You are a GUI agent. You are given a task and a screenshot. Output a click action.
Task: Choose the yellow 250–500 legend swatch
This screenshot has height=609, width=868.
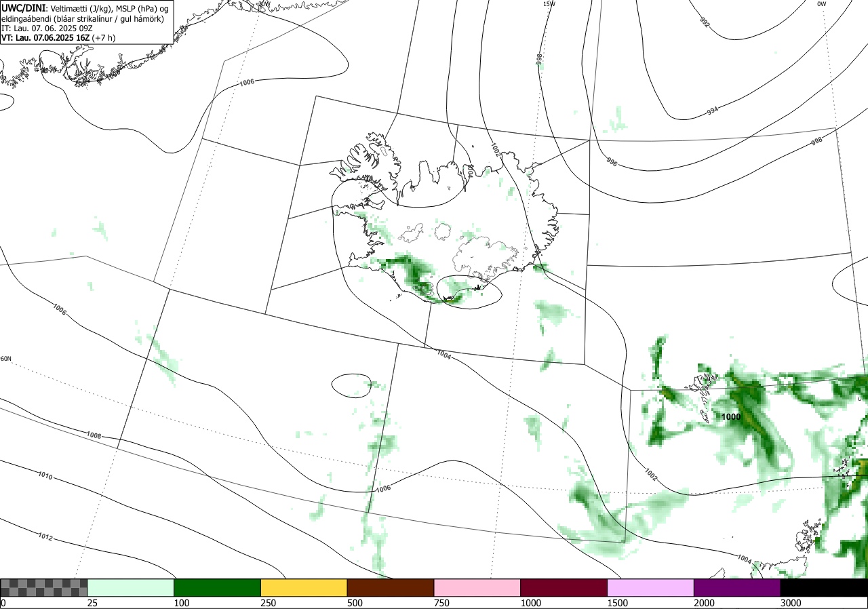click(304, 587)
